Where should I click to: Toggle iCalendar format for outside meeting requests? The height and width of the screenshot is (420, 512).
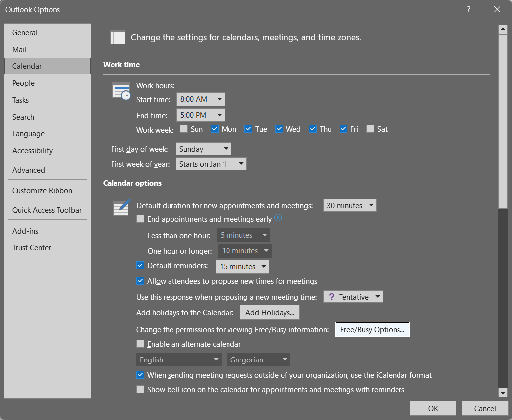pyautogui.click(x=140, y=374)
